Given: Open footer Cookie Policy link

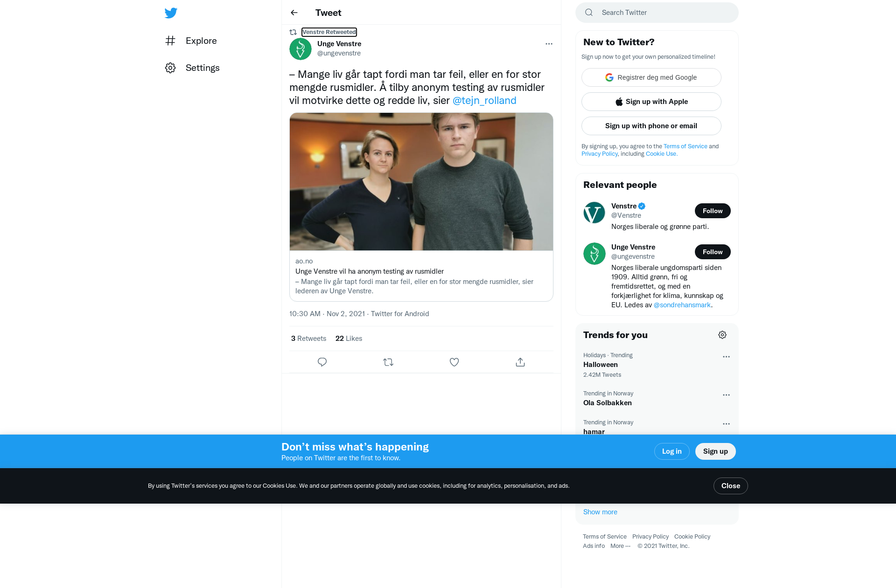Looking at the screenshot, I should 693,537.
